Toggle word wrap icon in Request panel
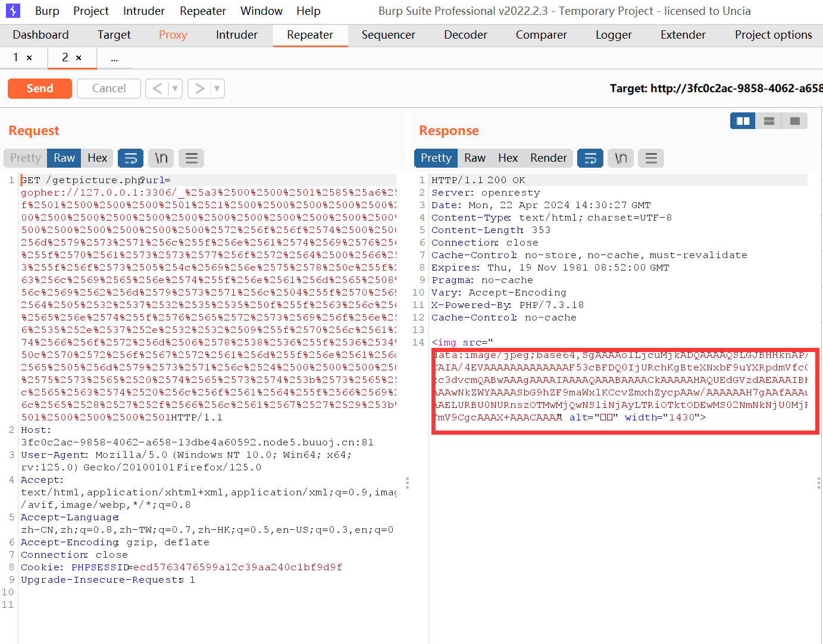823x644 pixels. point(130,158)
